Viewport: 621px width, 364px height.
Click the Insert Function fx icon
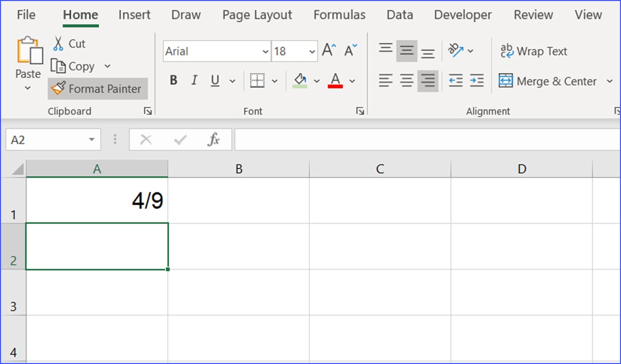(x=213, y=140)
